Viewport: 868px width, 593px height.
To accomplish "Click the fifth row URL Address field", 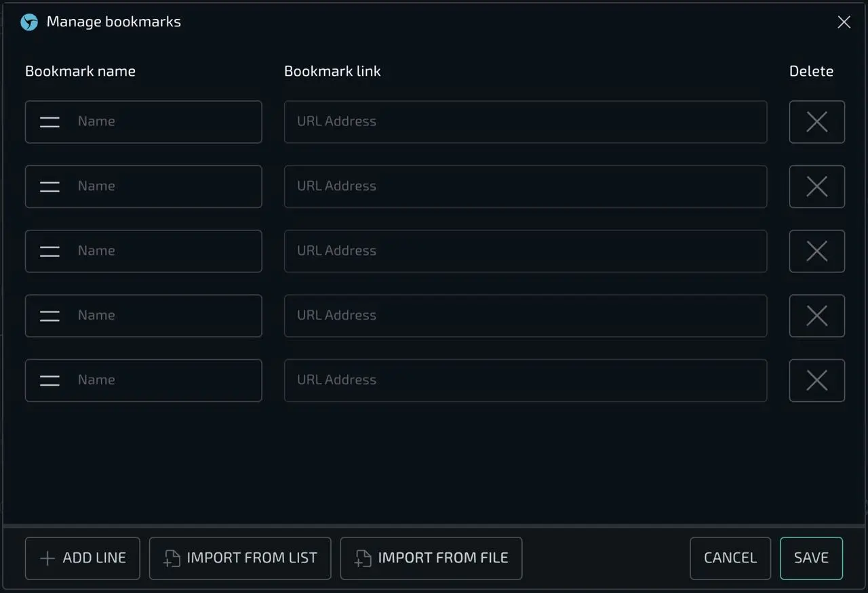I will point(526,381).
